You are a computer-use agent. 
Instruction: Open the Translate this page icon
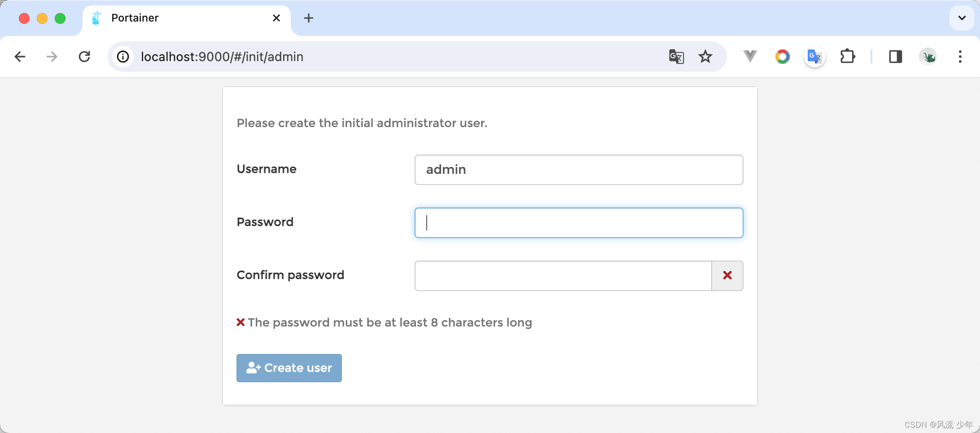tap(676, 57)
